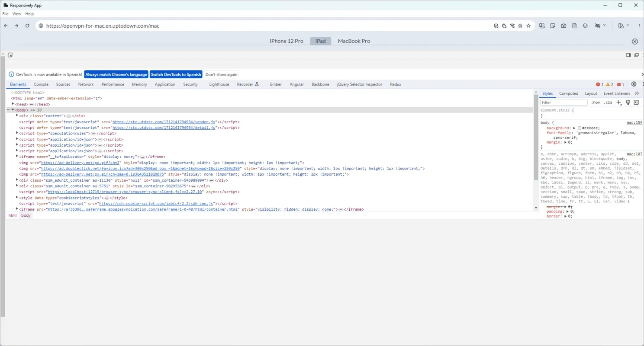Image resolution: width=644 pixels, height=346 pixels.
Task: Toggle computed styles sidebar icon
Action: click(x=636, y=103)
